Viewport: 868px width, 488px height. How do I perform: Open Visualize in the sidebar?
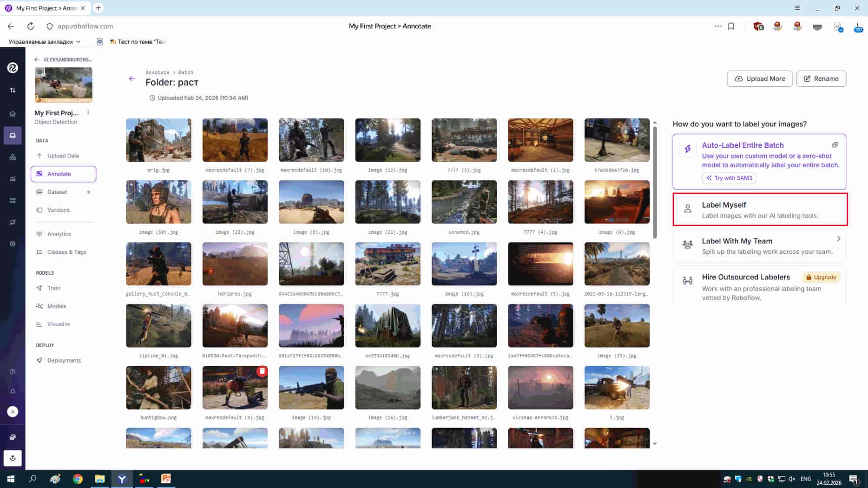pos(63,324)
